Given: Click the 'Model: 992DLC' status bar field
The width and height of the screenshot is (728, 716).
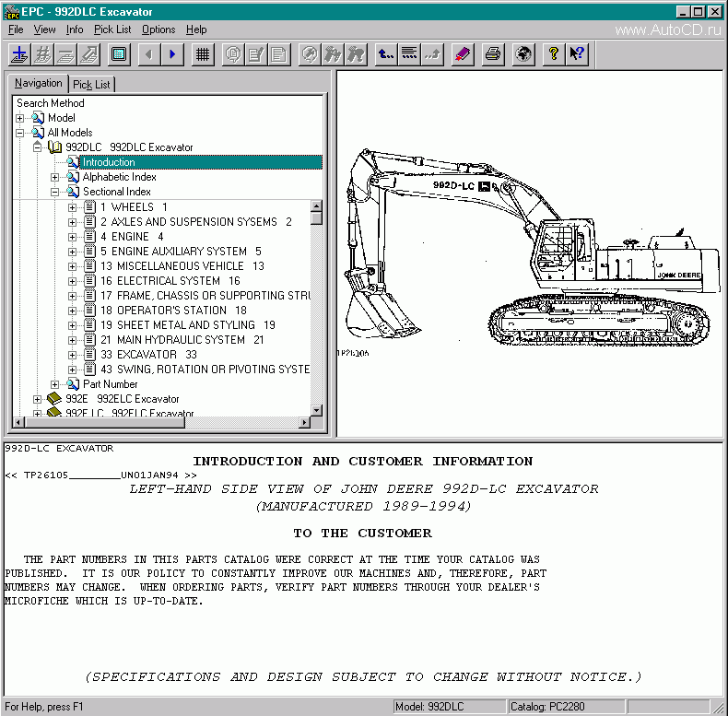Looking at the screenshot, I should tap(450, 707).
